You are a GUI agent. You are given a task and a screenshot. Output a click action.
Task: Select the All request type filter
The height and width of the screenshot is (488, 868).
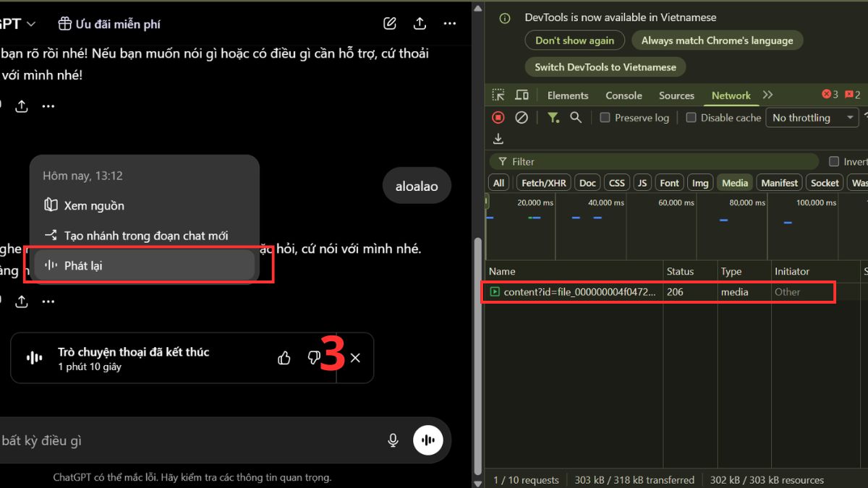(498, 183)
